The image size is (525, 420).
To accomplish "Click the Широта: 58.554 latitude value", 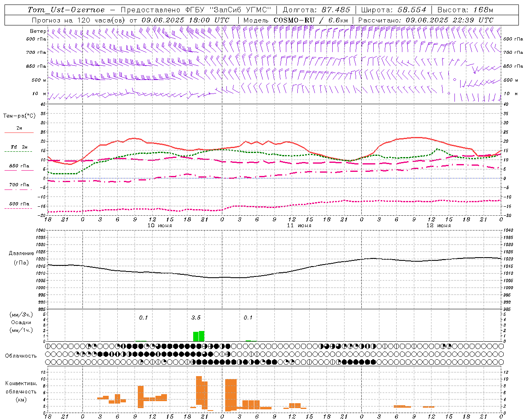I will 393,10.
